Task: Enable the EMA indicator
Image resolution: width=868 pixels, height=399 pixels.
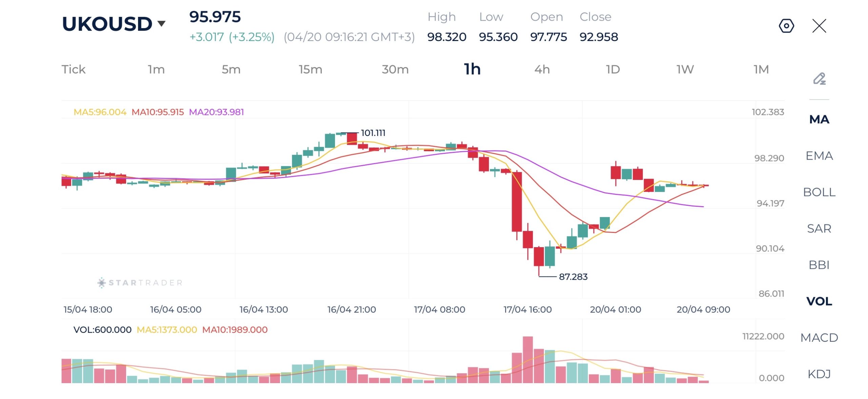Action: pos(819,156)
